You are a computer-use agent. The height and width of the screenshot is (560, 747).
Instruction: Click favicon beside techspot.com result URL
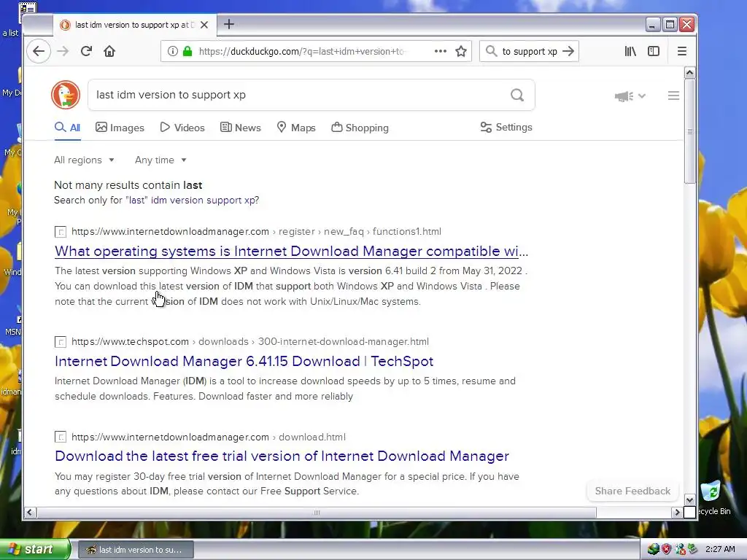[61, 342]
